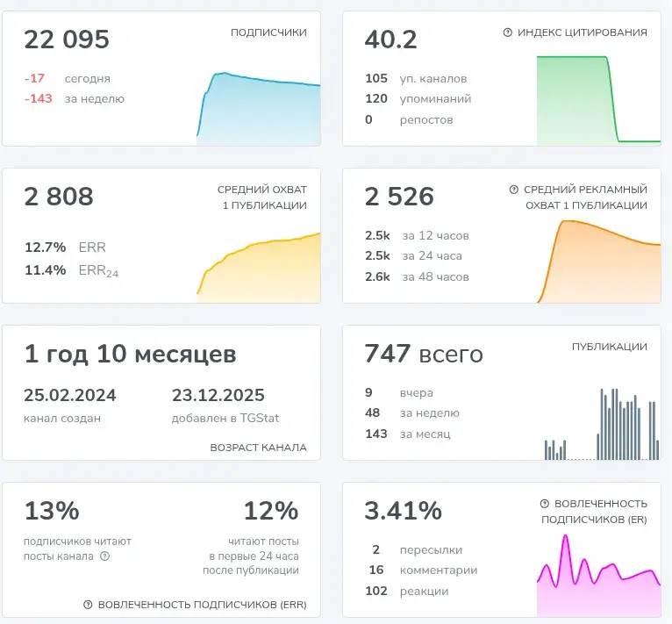This screenshot has width=672, height=624.
Task: Click the -17 today change value
Action: (35, 78)
